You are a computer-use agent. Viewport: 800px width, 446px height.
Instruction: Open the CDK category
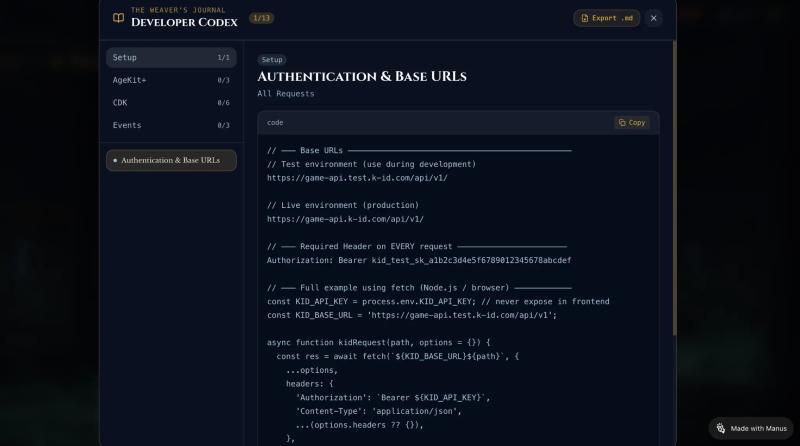click(171, 103)
